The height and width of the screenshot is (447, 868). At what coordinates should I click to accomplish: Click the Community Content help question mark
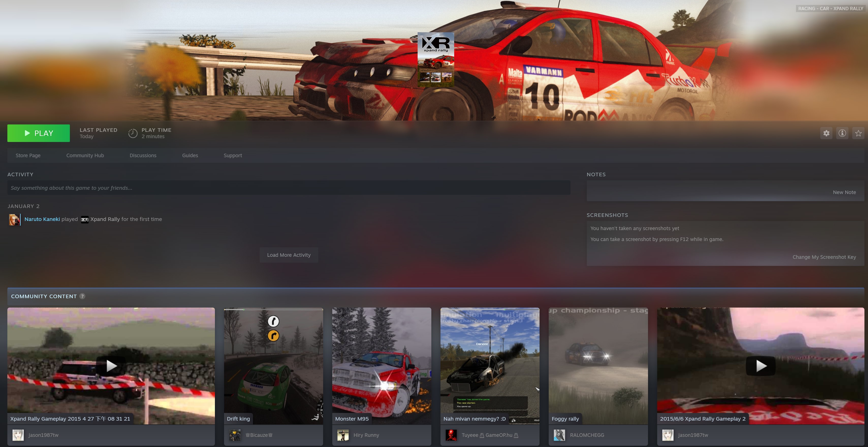[x=82, y=296]
